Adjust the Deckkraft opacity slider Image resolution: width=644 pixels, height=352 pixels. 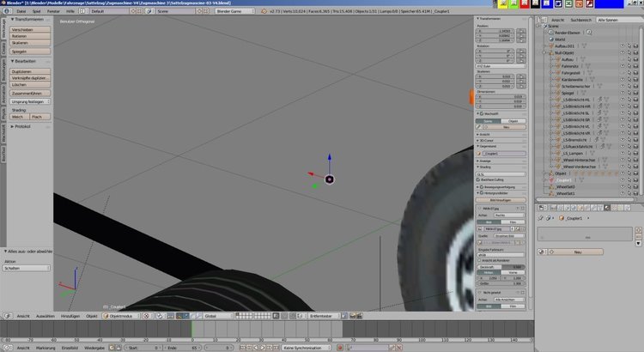tap(501, 267)
